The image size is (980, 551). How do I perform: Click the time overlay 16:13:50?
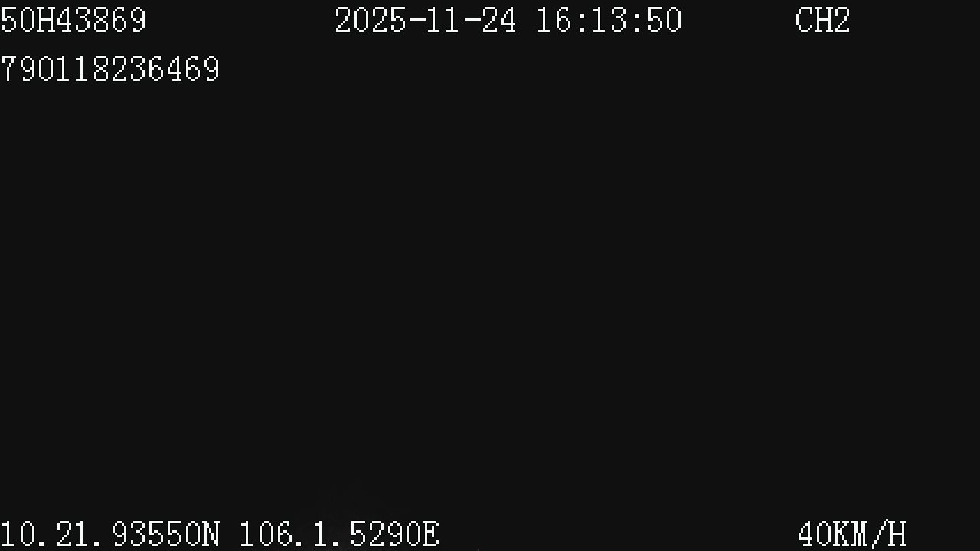(609, 21)
